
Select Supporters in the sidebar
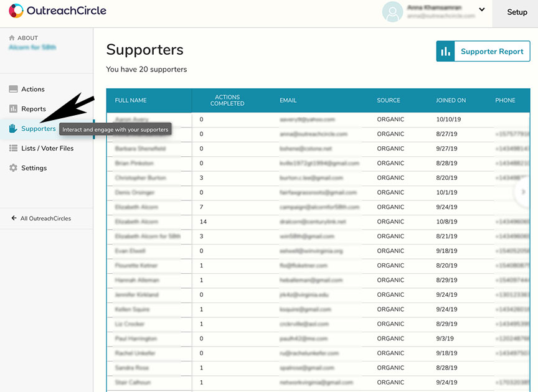pos(39,129)
